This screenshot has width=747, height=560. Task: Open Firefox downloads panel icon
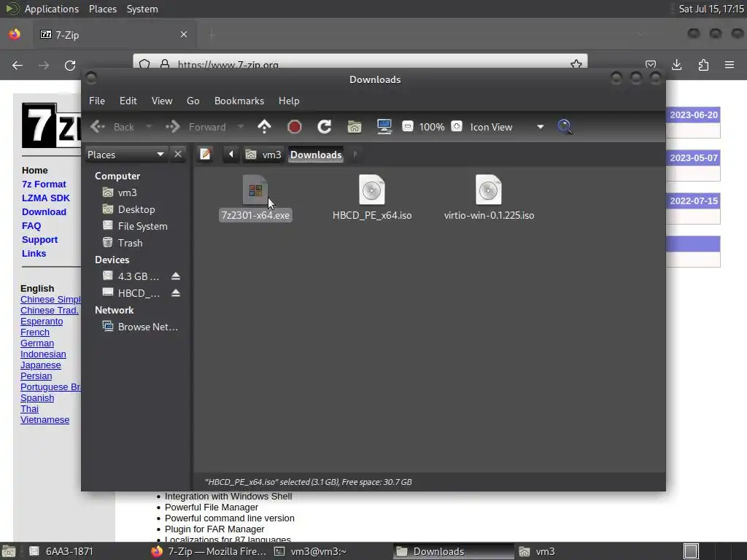click(676, 65)
